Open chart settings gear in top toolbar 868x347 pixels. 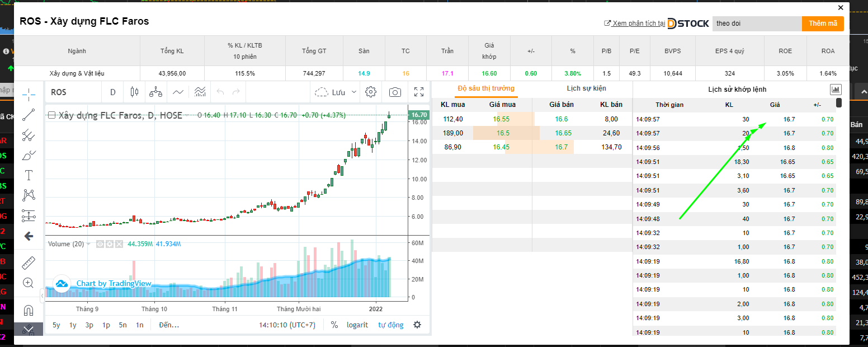(x=370, y=92)
